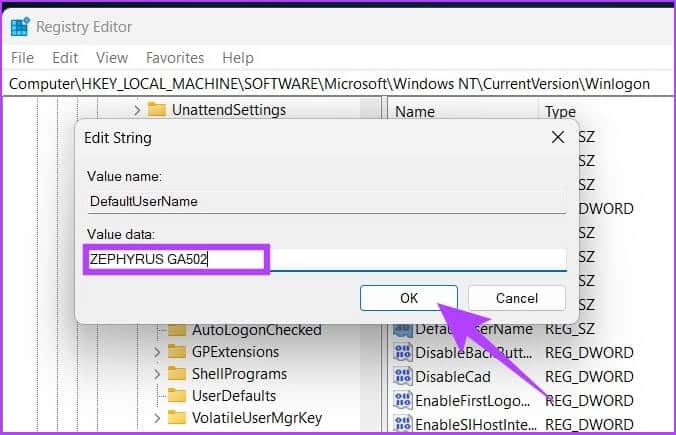This screenshot has height=435, width=676.
Task: Expand the VolatileUserMgrKey key
Action: pos(157,418)
